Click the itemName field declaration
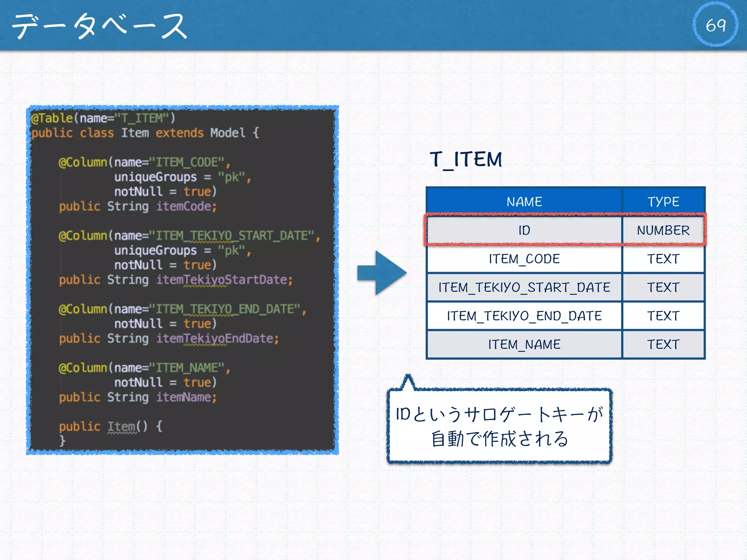 (138, 397)
